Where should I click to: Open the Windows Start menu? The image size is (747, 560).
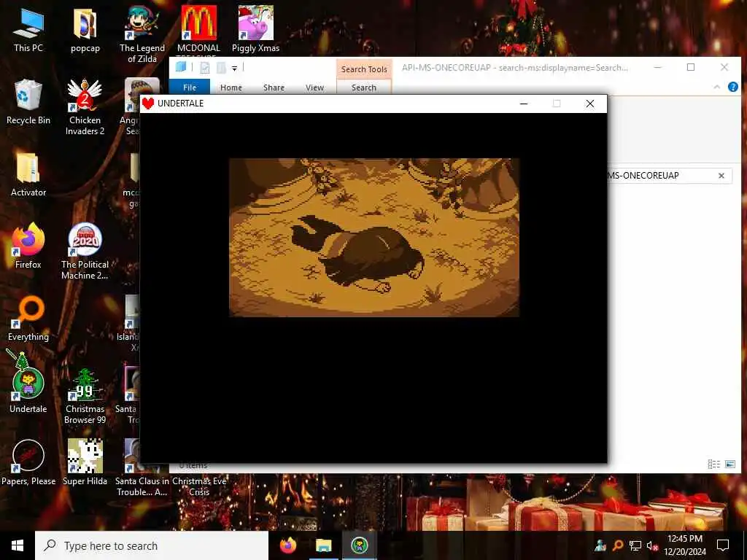click(18, 545)
